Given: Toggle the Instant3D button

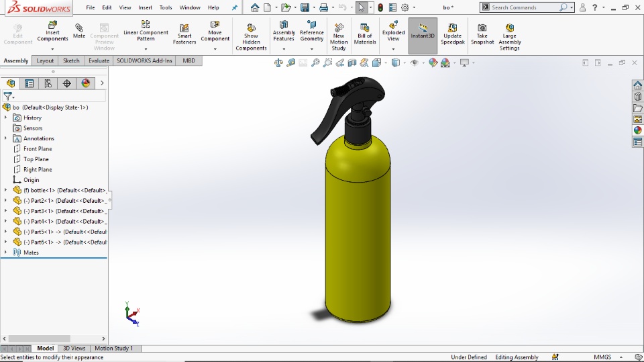Looking at the screenshot, I should click(x=423, y=36).
